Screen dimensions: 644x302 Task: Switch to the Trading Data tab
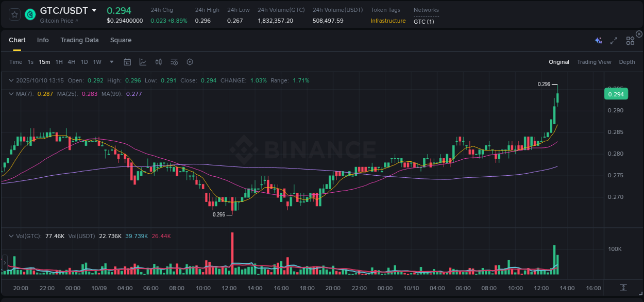(79, 40)
